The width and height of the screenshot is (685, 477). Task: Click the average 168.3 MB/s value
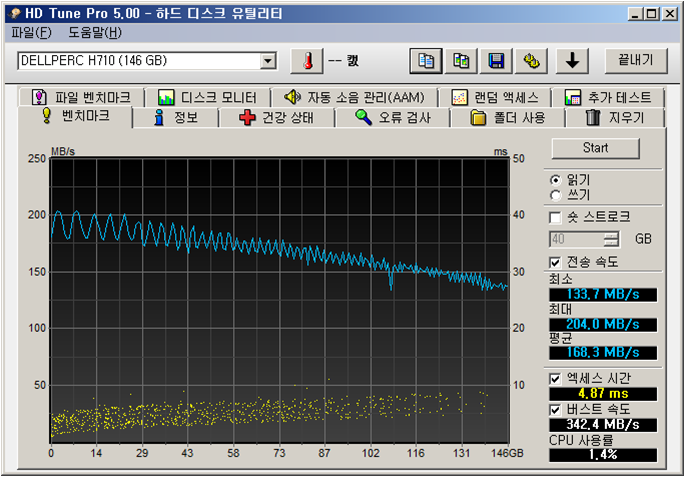(603, 353)
